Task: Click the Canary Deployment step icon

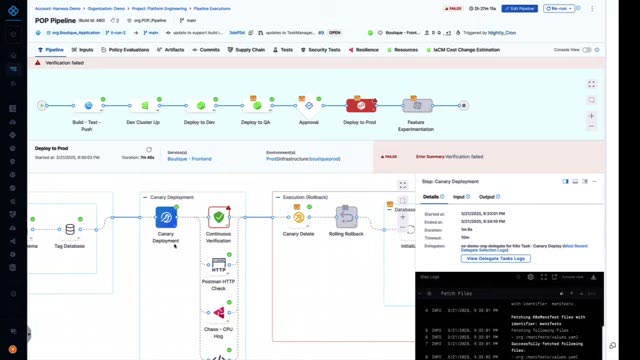Action: point(166,217)
